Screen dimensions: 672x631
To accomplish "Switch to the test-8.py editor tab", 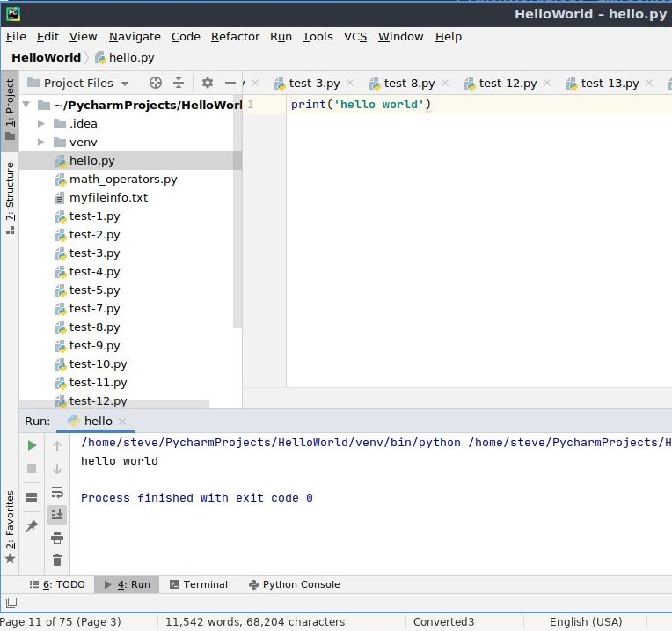I will [x=409, y=83].
